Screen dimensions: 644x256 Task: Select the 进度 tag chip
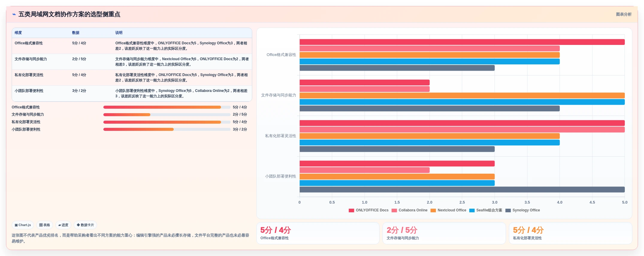click(63, 225)
